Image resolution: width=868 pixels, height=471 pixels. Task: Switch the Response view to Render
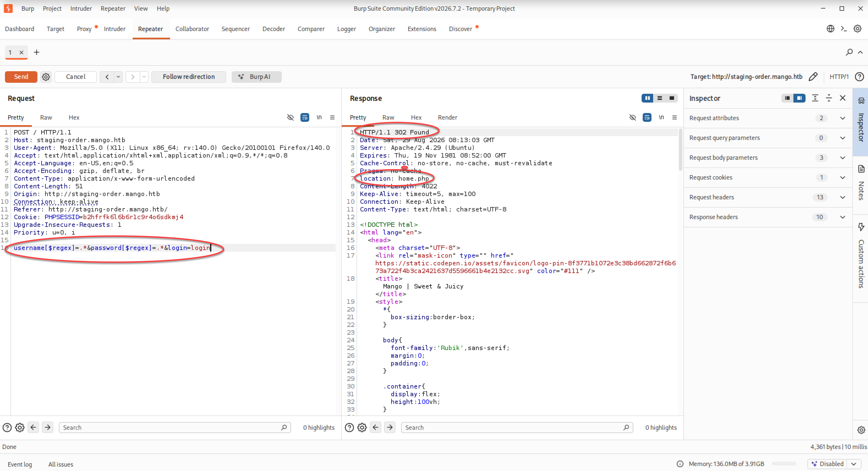[447, 117]
